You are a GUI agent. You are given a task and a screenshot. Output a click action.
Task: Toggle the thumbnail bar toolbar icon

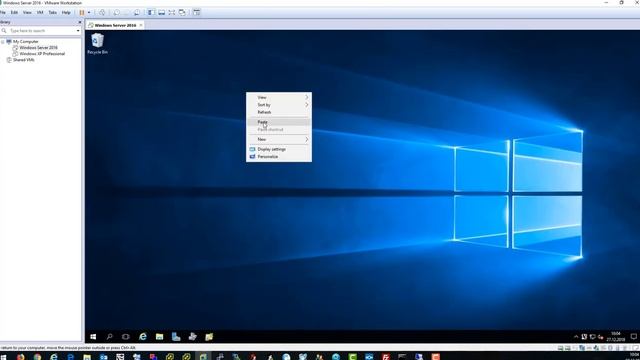(x=162, y=13)
